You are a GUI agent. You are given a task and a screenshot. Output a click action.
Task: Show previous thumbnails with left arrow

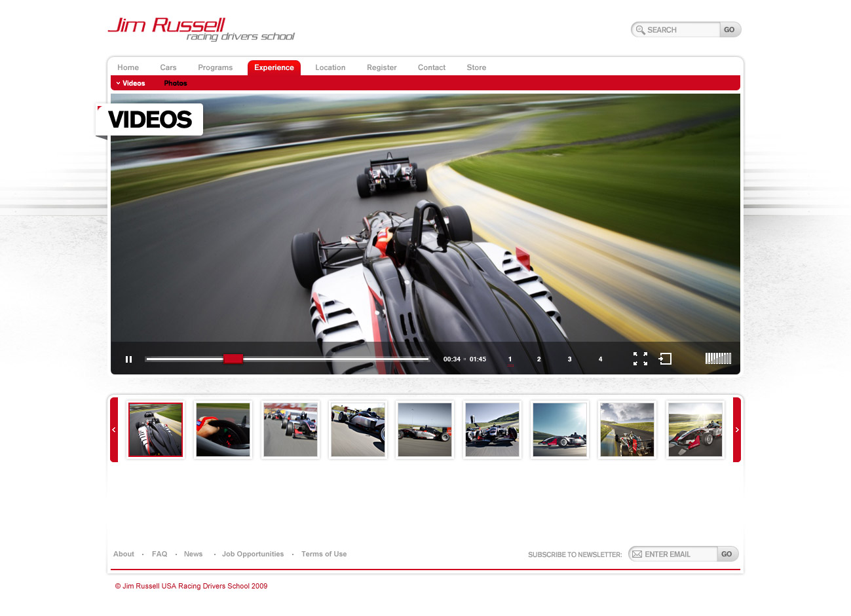tap(114, 429)
